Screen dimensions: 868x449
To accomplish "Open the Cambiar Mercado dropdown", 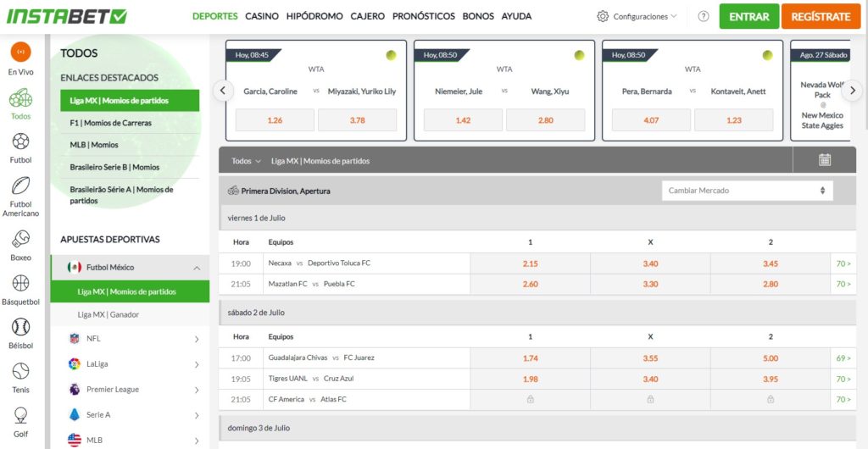I will 748,191.
